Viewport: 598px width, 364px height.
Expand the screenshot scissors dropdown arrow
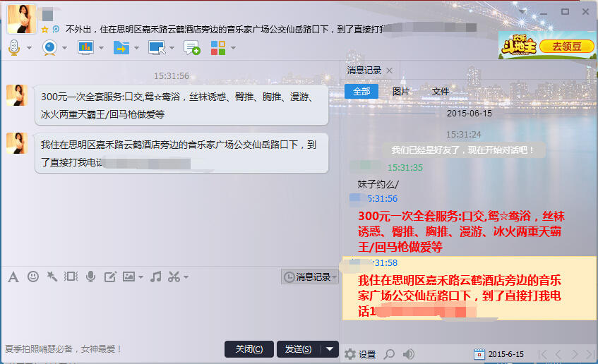(186, 277)
